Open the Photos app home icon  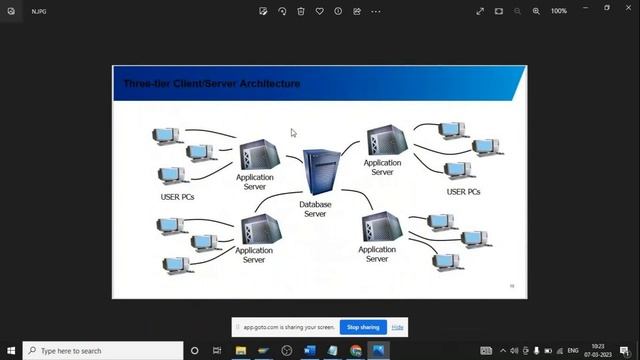(11, 11)
